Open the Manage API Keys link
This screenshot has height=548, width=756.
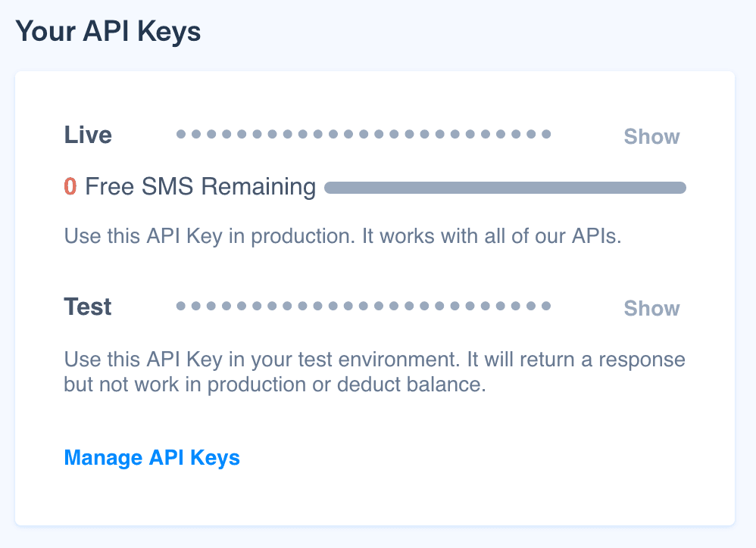coord(152,458)
